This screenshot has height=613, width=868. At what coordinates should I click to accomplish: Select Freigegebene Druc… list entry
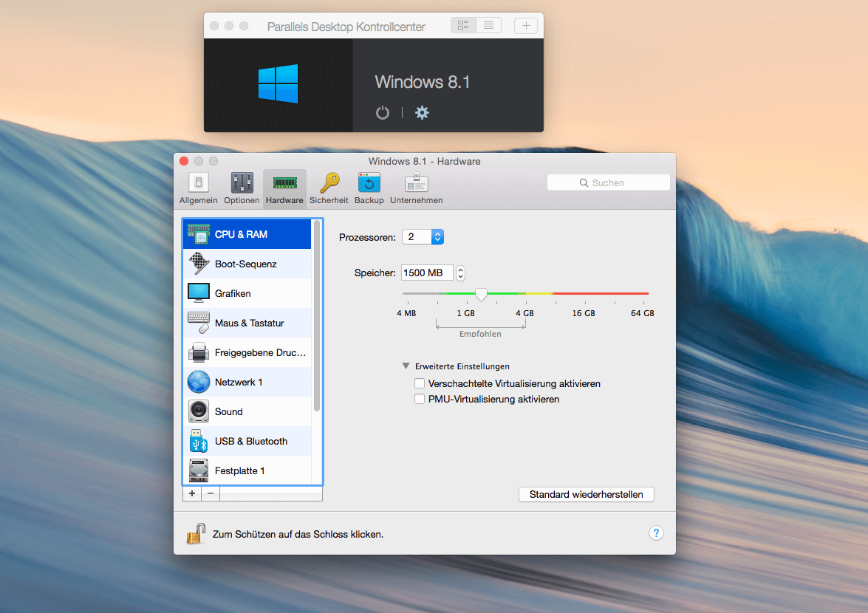(x=247, y=352)
